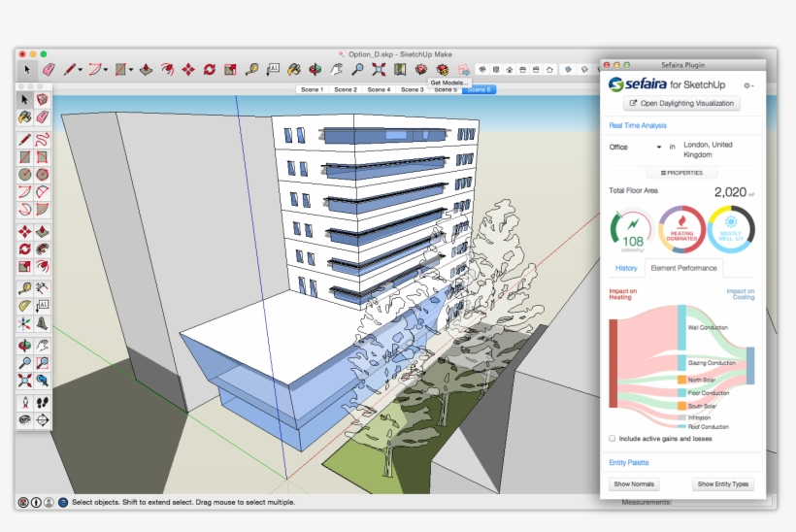Select the Pie tool in left palette
796x532 pixels.
[42, 210]
